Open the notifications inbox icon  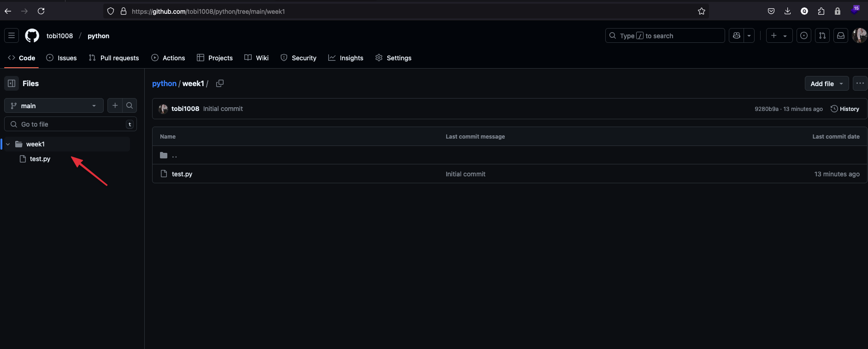pyautogui.click(x=841, y=35)
